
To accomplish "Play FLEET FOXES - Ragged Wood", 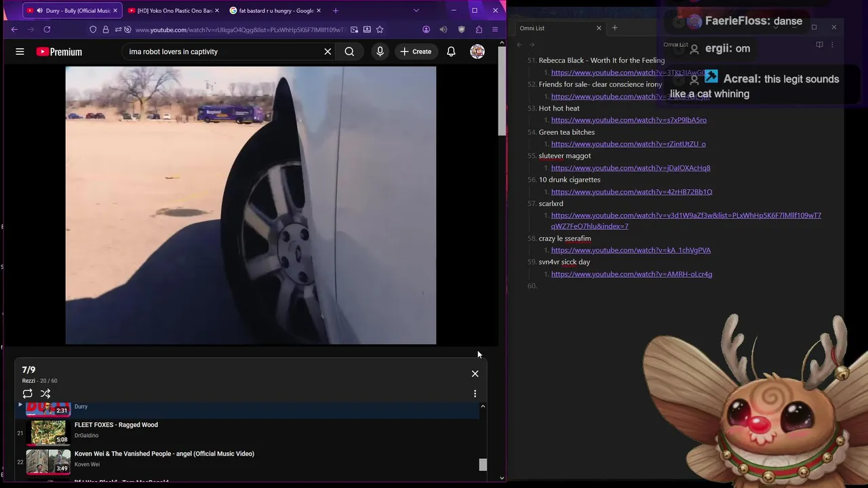I will [x=116, y=425].
